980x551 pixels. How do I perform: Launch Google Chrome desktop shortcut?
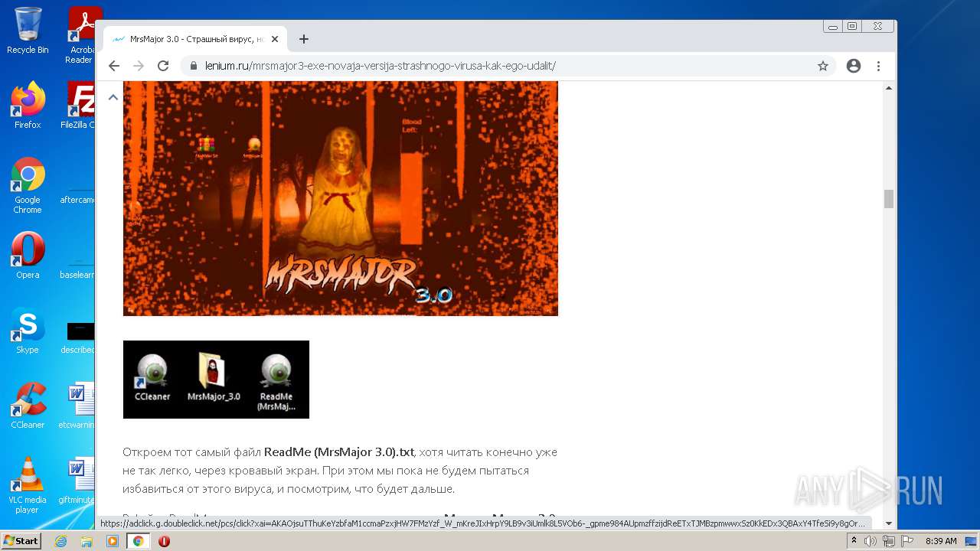tap(28, 186)
